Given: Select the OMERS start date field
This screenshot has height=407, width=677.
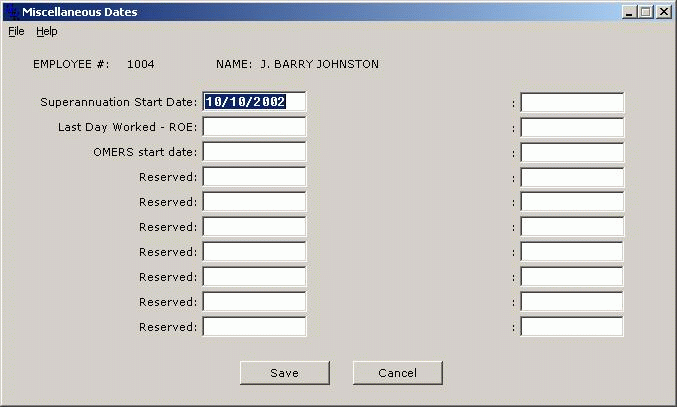Looking at the screenshot, I should tap(254, 152).
